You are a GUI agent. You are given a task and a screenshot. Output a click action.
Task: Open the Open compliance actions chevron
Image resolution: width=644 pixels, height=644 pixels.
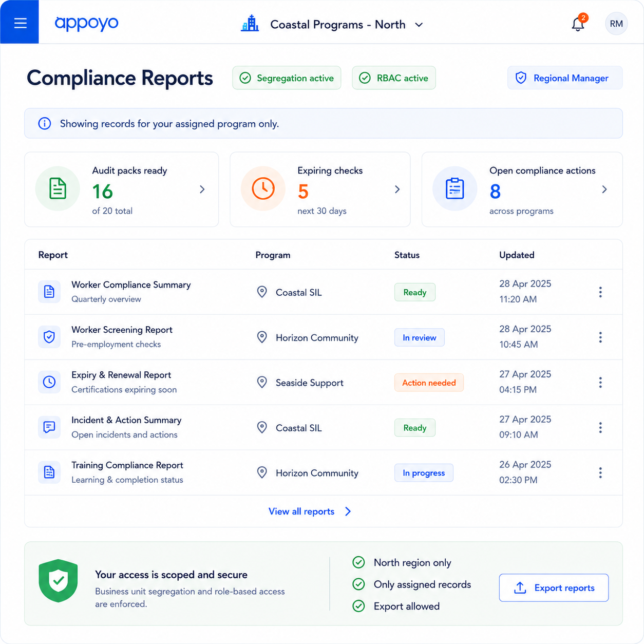604,190
